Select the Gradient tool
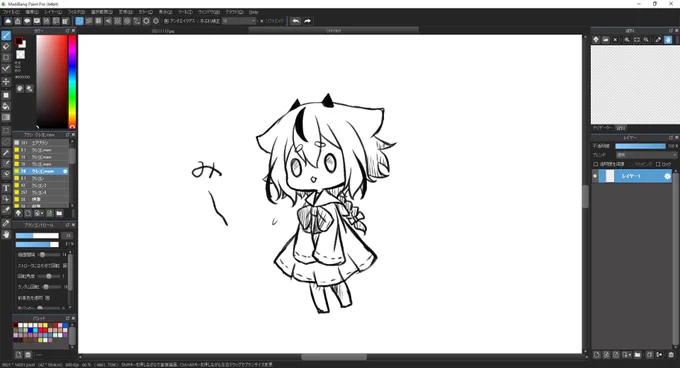The height and width of the screenshot is (368, 680). click(x=6, y=117)
